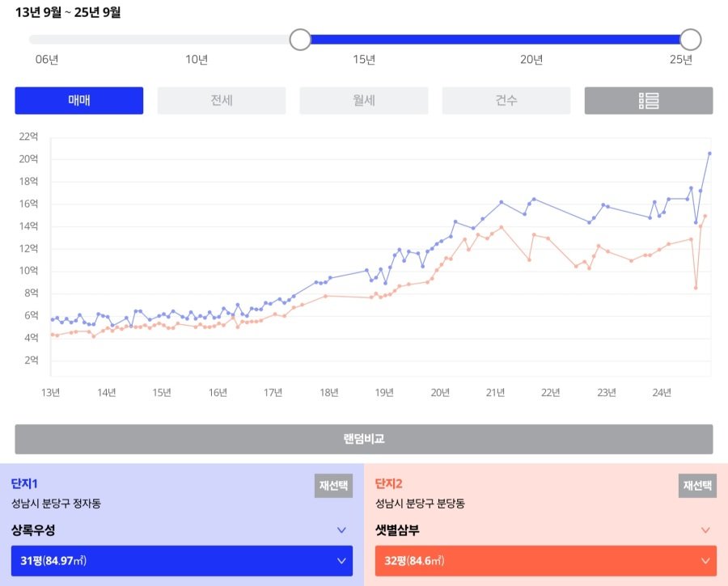
Task: Open the 월세 tab
Action: pyautogui.click(x=364, y=101)
